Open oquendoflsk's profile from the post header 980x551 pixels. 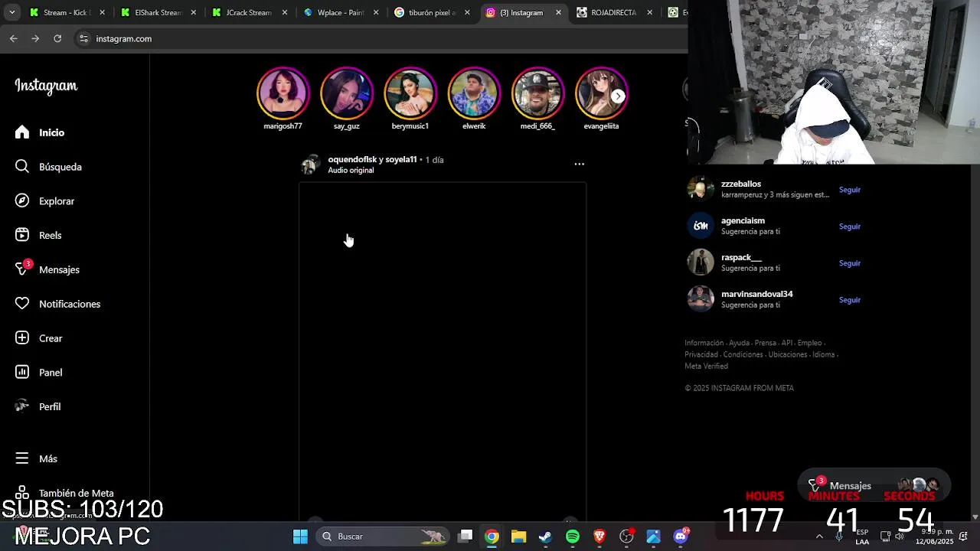[352, 159]
